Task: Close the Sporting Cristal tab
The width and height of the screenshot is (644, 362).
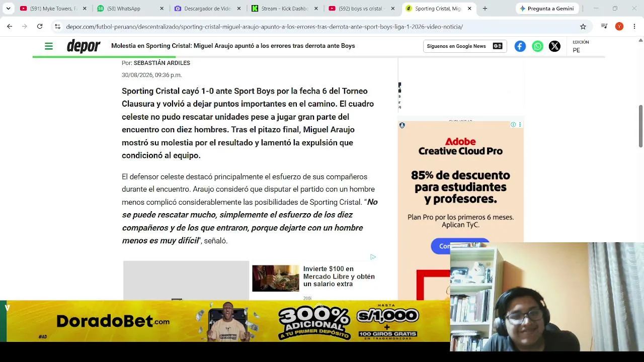Action: click(469, 9)
